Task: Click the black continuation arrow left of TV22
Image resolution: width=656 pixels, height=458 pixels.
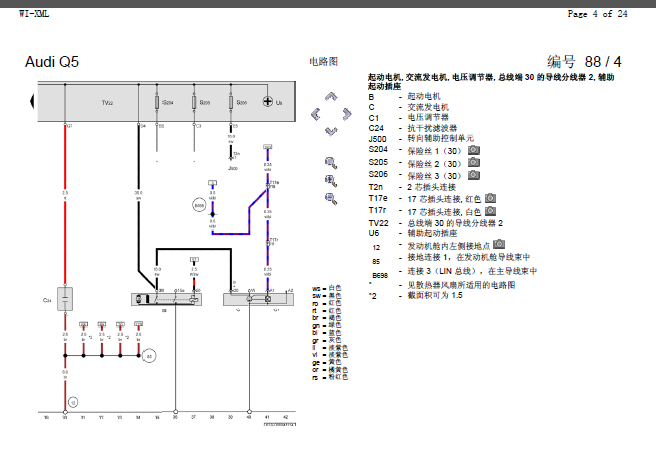Action: 32,101
